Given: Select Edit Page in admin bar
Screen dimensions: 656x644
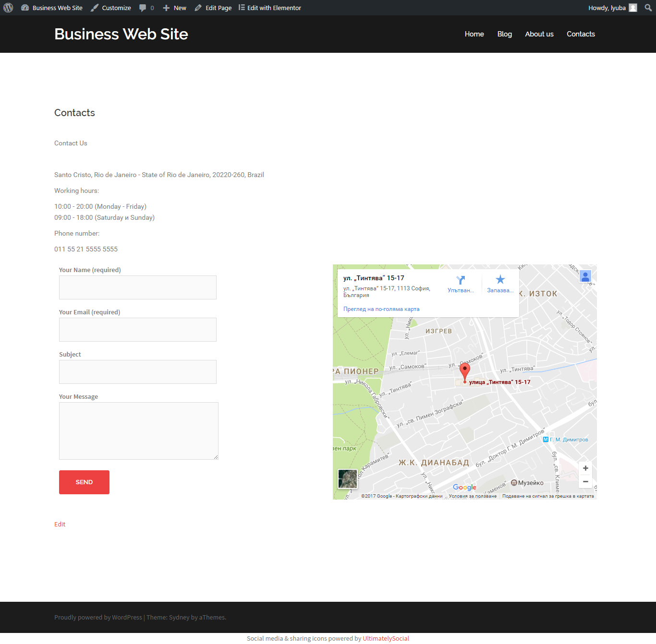Looking at the screenshot, I should [x=213, y=8].
